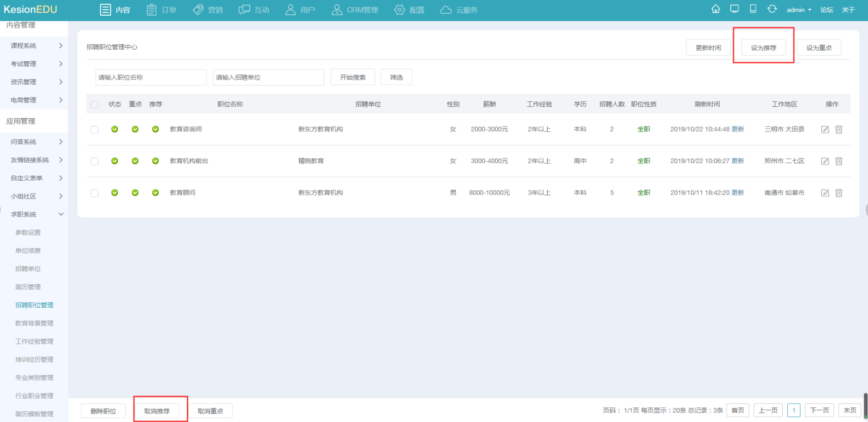
Task: Click the 取消推荐 button at bottom
Action: [x=157, y=411]
